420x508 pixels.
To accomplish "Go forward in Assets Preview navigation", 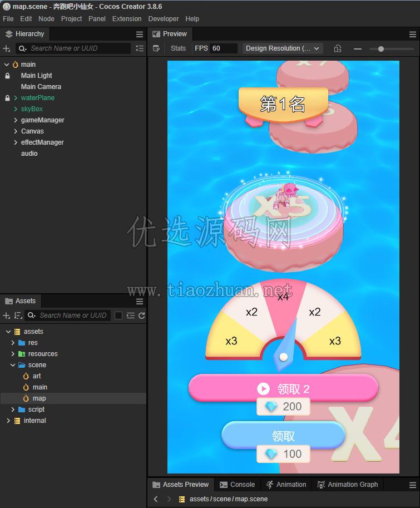I will pos(169,499).
